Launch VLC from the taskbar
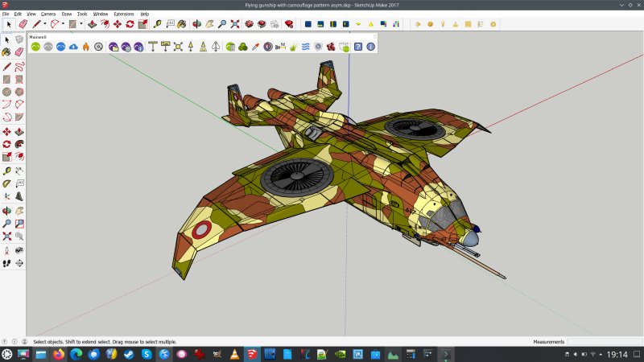Viewport: 644px width, 362px height. click(x=234, y=354)
